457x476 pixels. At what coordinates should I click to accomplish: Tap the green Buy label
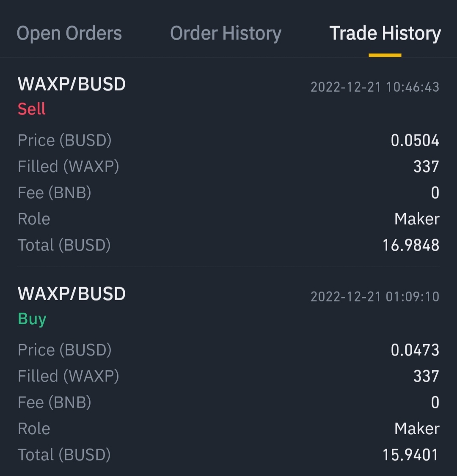32,319
